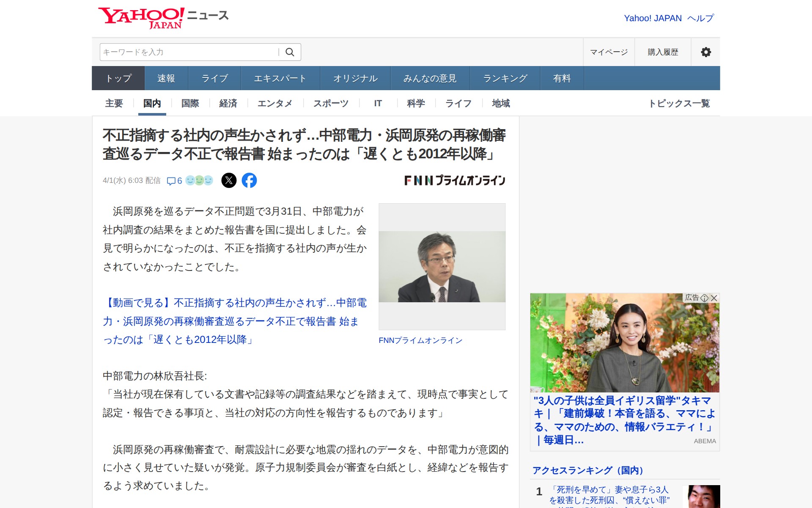Open FNNプライムオンライン publisher logo
The image size is (812, 508).
(455, 180)
